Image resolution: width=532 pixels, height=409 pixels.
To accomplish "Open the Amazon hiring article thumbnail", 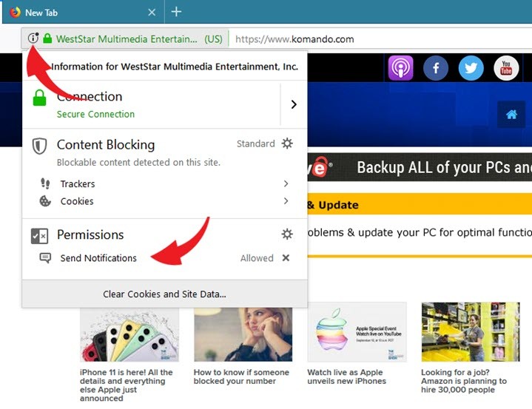I will (471, 332).
